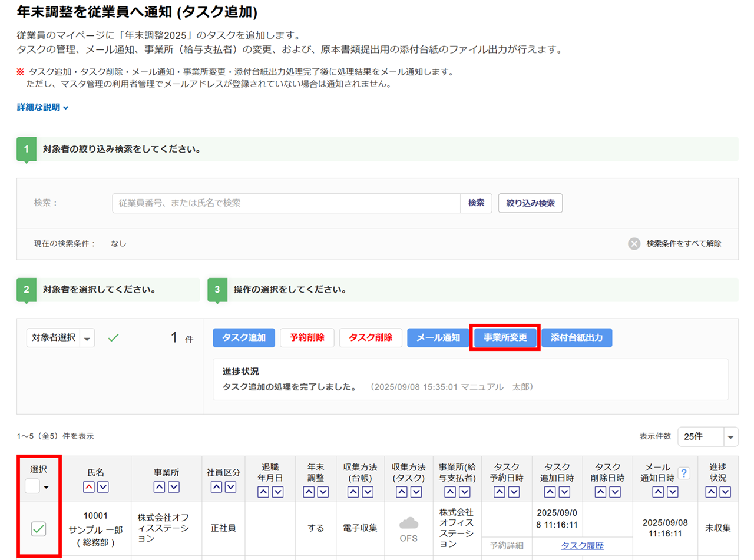Click the タスク追加 button
This screenshot has height=560, width=754.
coord(243,338)
